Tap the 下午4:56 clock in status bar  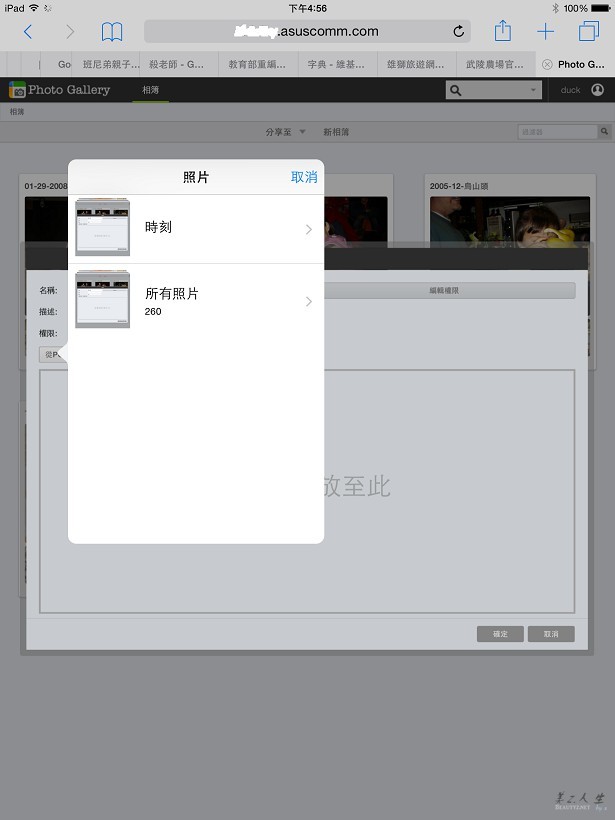click(308, 8)
